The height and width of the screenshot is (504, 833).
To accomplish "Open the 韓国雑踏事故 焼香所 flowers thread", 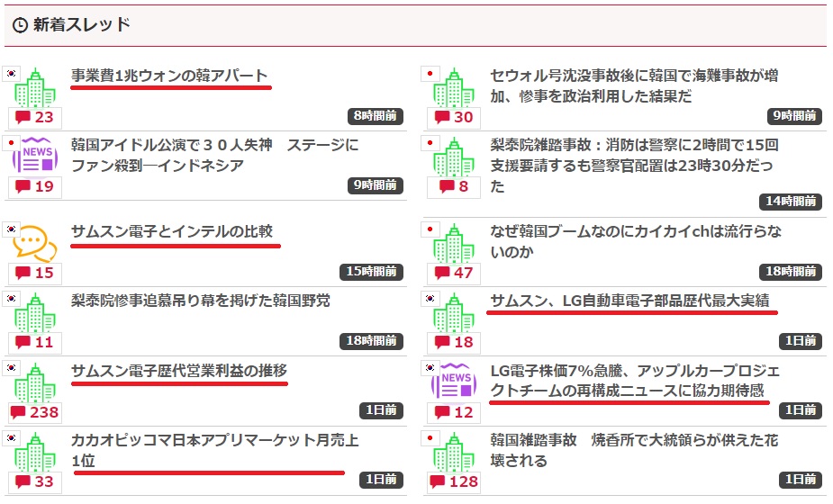I will (x=634, y=450).
